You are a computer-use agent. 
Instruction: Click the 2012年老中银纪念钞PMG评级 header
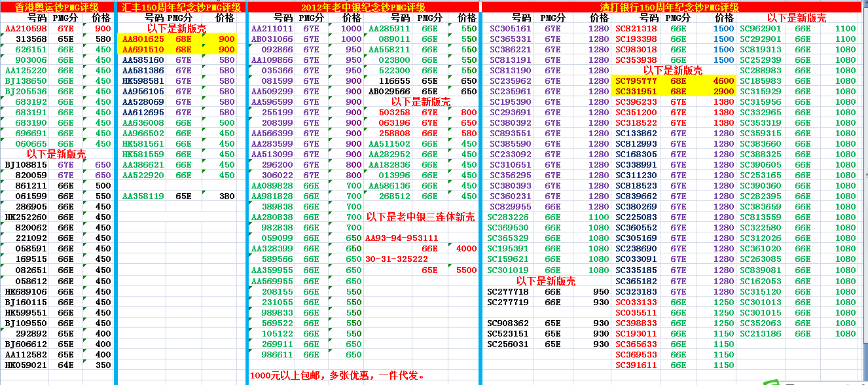(364, 7)
